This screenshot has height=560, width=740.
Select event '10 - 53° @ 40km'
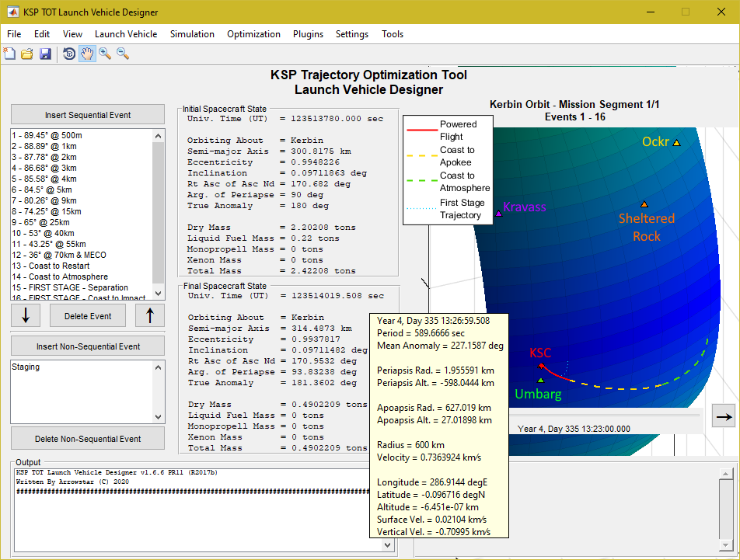click(x=82, y=233)
